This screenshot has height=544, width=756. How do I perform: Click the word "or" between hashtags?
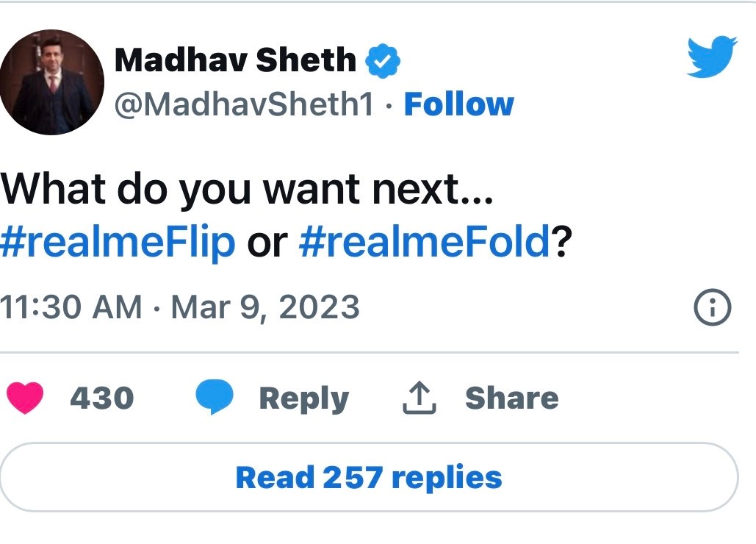pyautogui.click(x=267, y=242)
